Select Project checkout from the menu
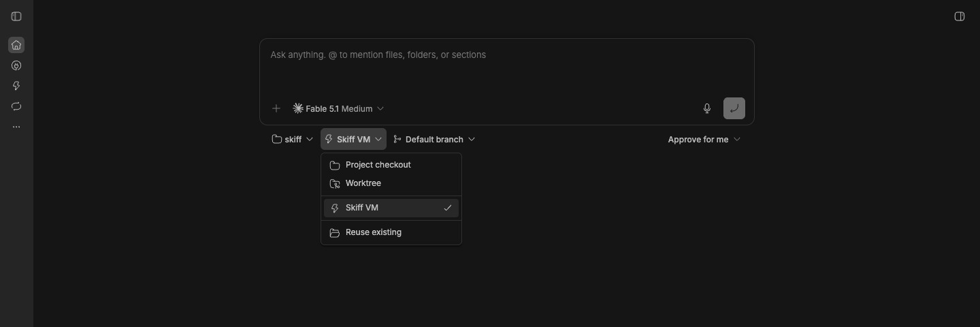 (x=391, y=165)
